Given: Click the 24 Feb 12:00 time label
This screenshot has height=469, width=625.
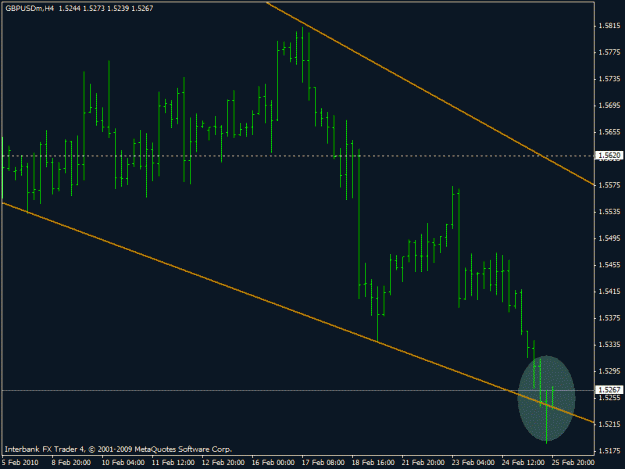Looking at the screenshot, I should coord(523,462).
